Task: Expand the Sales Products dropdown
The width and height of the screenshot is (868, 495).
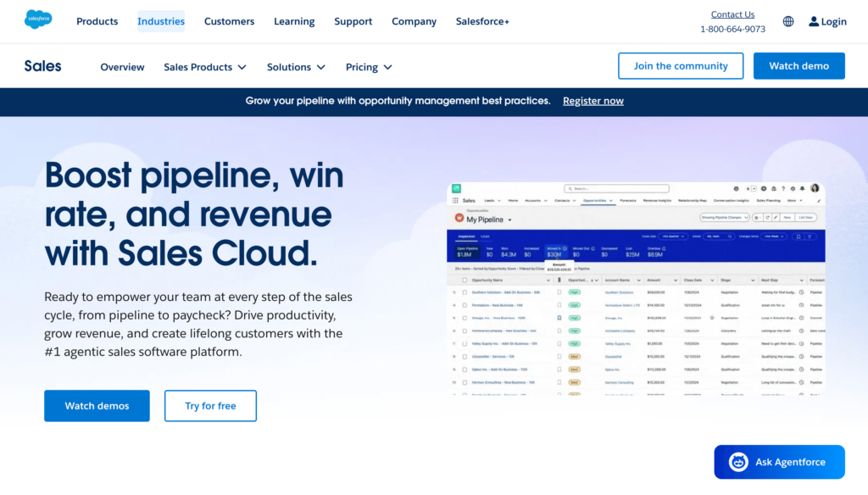Action: click(205, 67)
